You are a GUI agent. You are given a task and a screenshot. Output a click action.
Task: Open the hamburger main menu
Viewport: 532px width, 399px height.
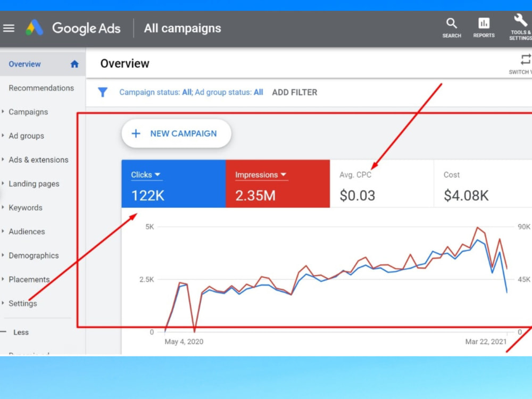9,28
